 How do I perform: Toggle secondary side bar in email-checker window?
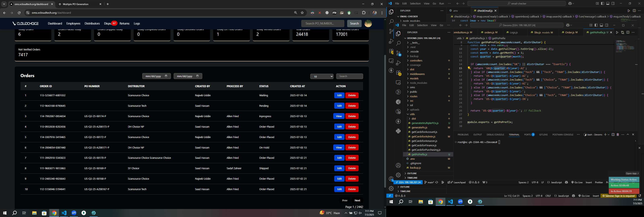[x=613, y=3]
